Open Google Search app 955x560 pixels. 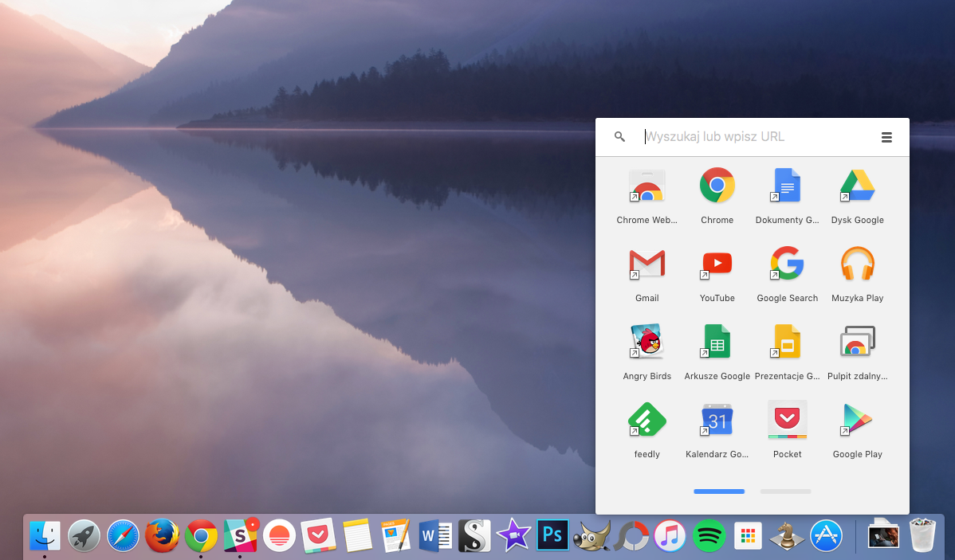tap(787, 264)
